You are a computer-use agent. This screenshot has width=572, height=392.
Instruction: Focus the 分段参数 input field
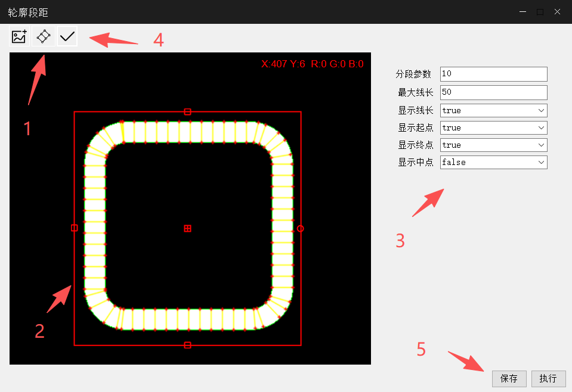click(x=494, y=74)
